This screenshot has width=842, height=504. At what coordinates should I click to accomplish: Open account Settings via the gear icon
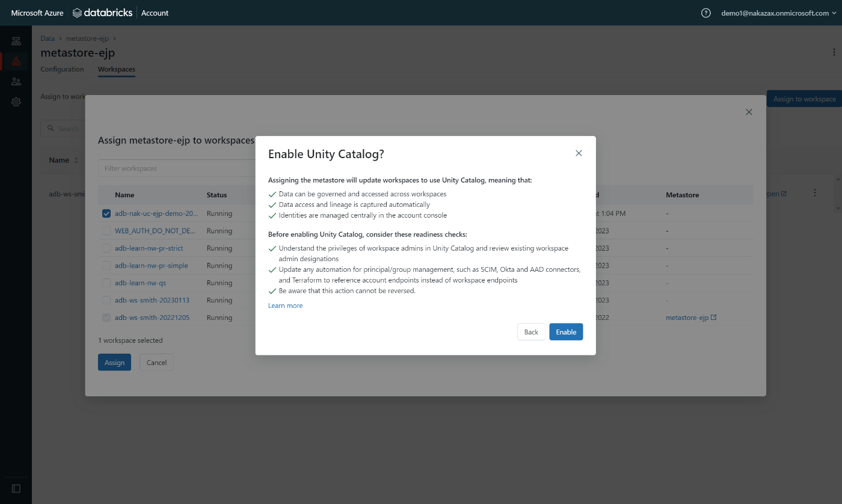16,102
